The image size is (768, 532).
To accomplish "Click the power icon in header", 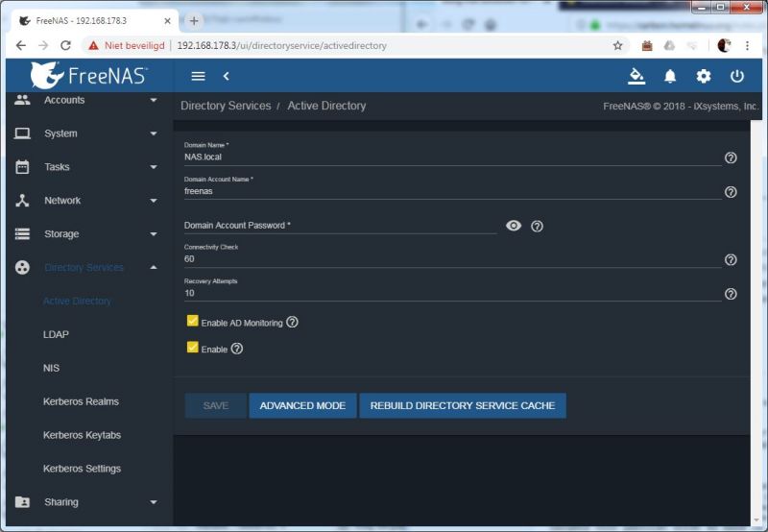I will (736, 76).
